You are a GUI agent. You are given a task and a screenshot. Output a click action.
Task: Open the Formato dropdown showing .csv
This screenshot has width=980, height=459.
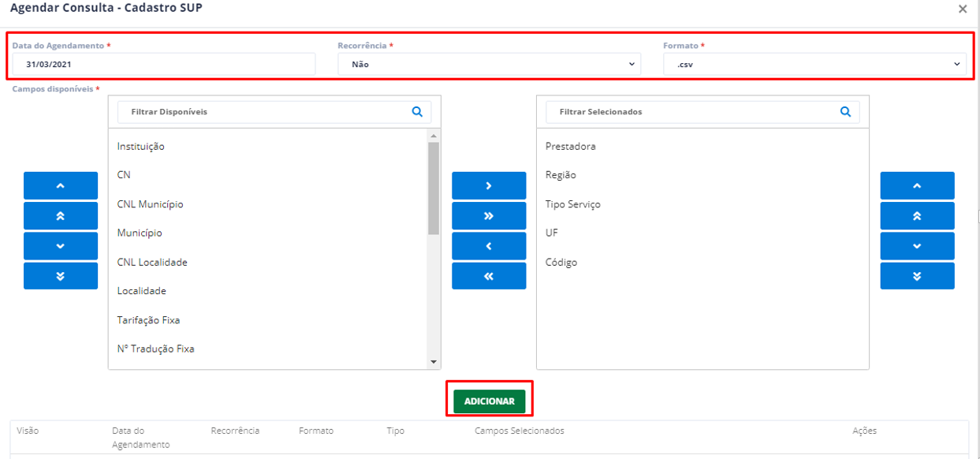[x=814, y=64]
